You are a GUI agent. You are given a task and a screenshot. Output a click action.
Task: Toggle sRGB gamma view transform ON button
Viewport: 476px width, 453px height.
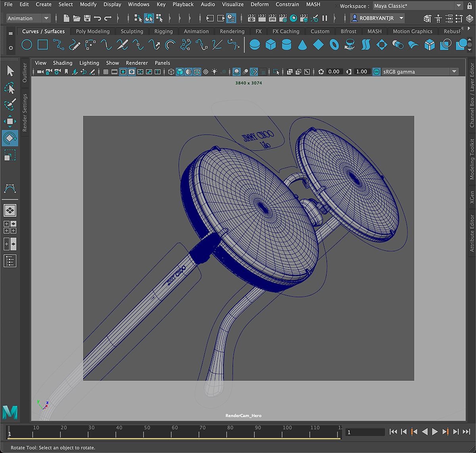point(376,72)
